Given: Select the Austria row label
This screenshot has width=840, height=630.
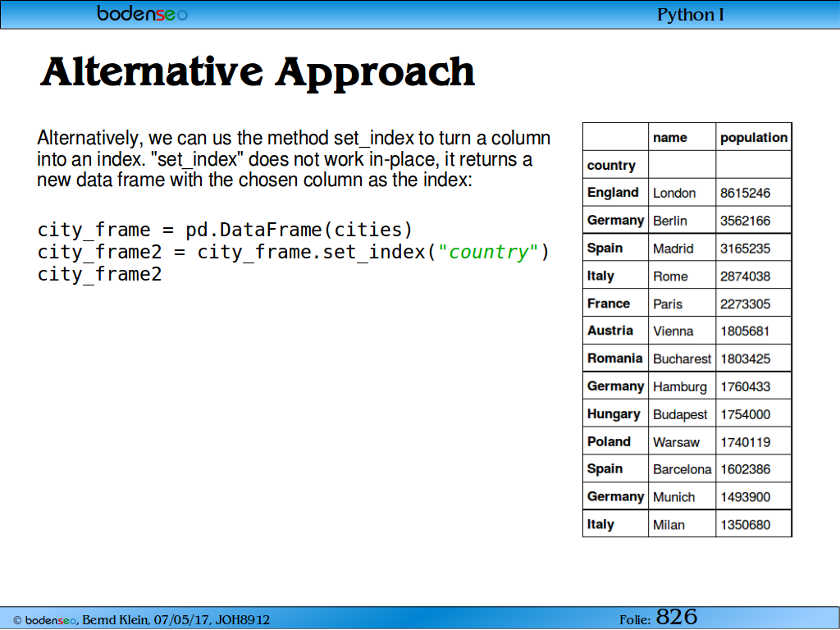Looking at the screenshot, I should pos(609,331).
